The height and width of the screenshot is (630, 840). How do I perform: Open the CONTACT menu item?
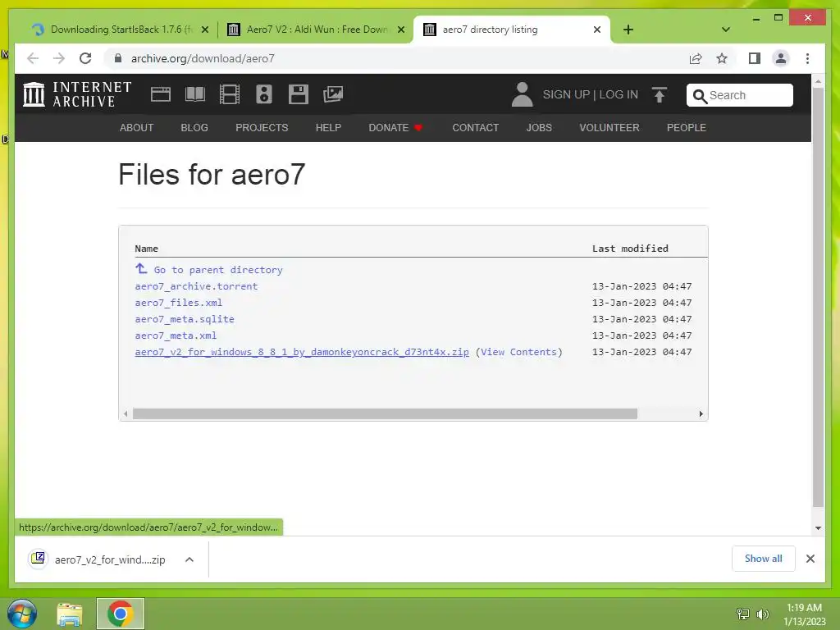(x=475, y=127)
